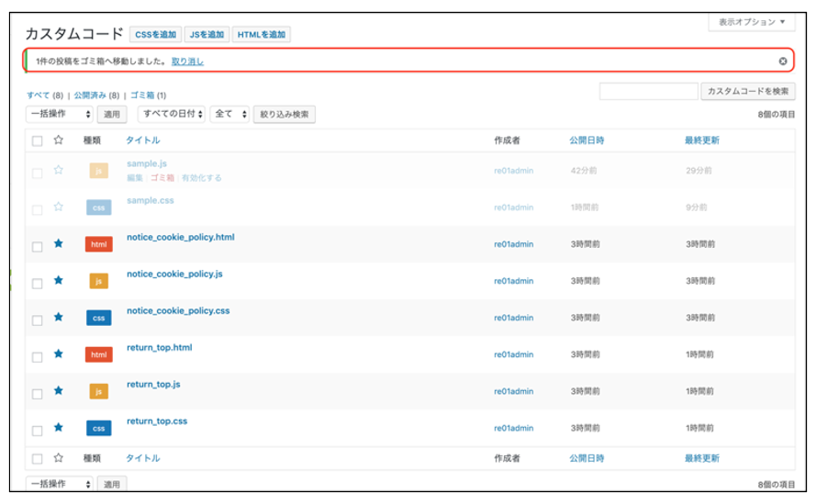Click 取り消し undo link in notification

pos(187,62)
